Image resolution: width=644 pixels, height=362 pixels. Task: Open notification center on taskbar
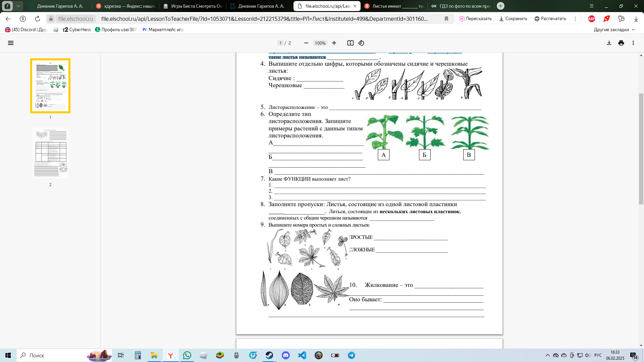point(634,355)
